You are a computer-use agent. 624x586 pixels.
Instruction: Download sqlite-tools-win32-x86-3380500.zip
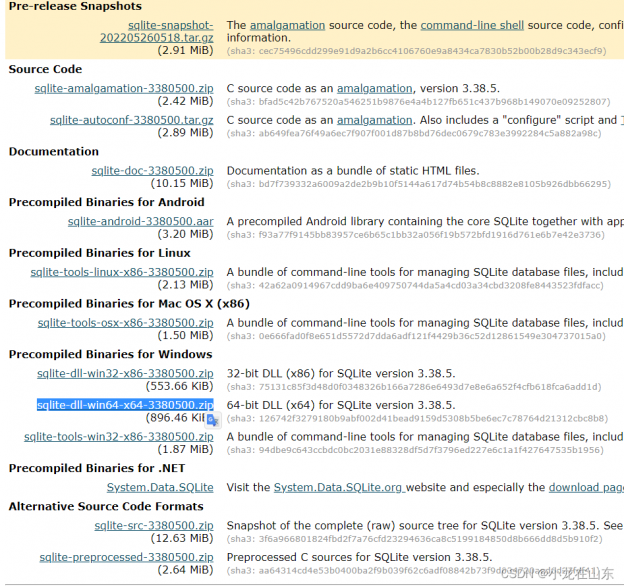(x=119, y=437)
